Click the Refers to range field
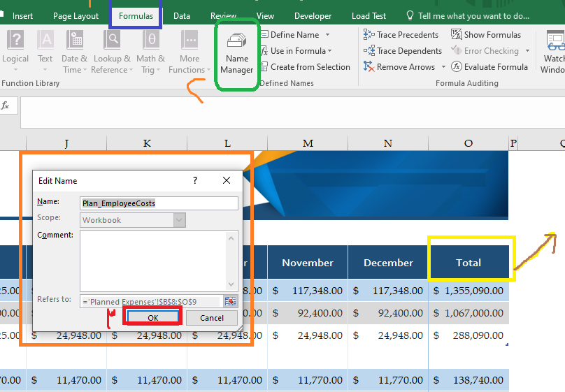The width and height of the screenshot is (565, 392). 150,301
